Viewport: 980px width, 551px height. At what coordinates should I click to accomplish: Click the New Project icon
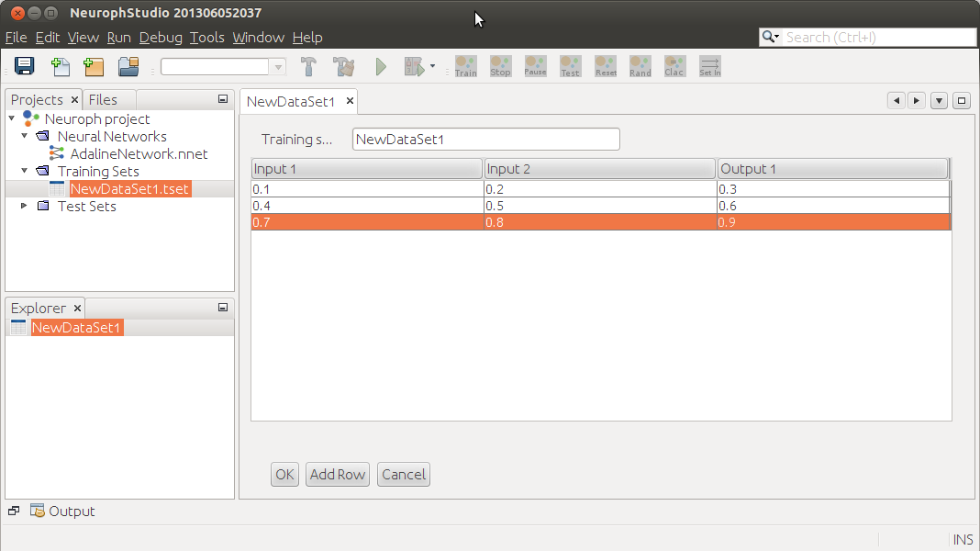(x=94, y=66)
